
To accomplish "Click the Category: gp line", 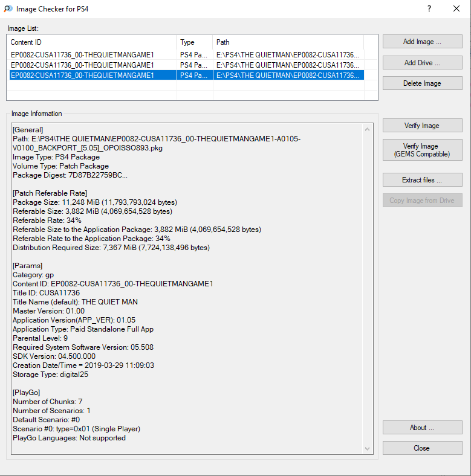I will [33, 275].
